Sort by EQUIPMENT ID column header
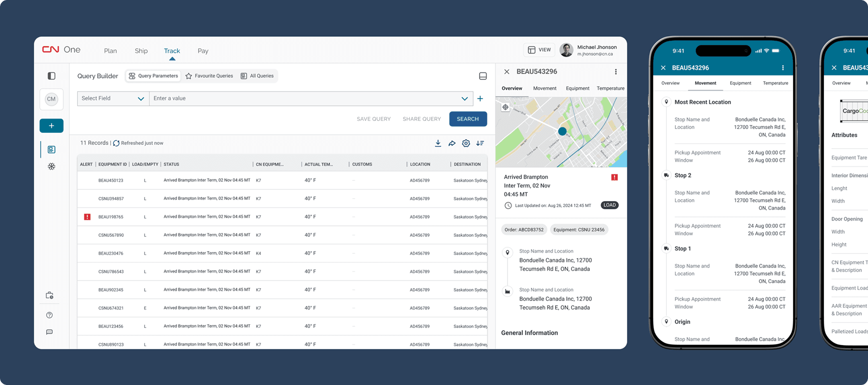This screenshot has width=868, height=385. 113,164
